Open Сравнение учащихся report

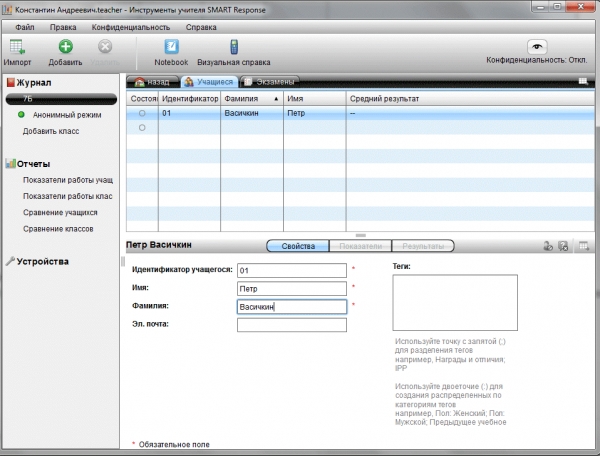(60, 212)
